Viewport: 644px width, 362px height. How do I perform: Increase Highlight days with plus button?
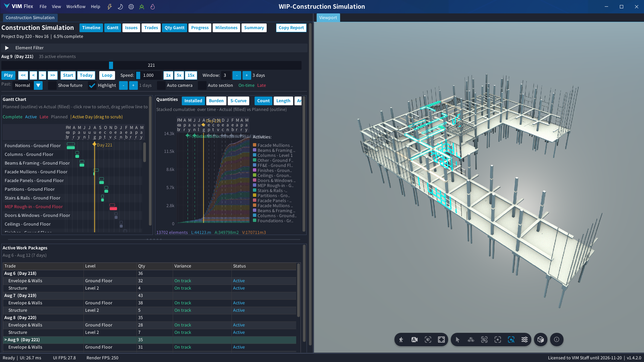point(133,85)
